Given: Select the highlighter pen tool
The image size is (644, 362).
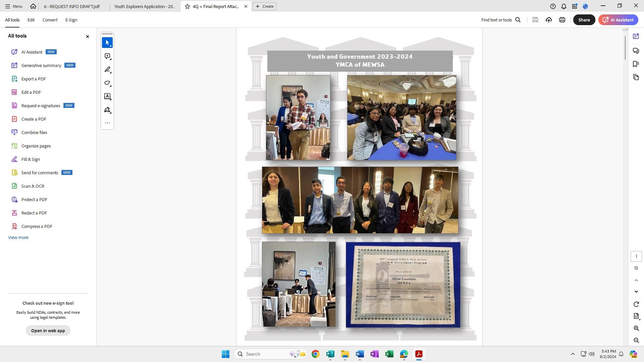Looking at the screenshot, I should 107,70.
